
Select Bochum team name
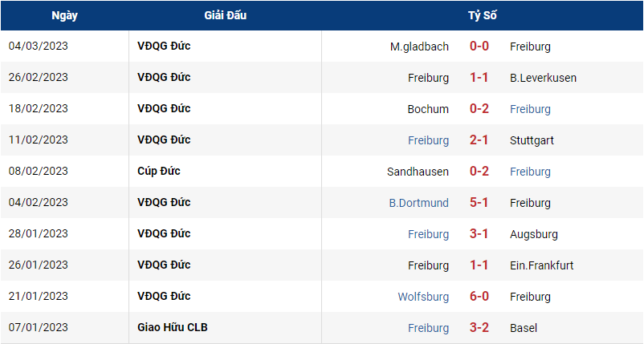coord(428,109)
